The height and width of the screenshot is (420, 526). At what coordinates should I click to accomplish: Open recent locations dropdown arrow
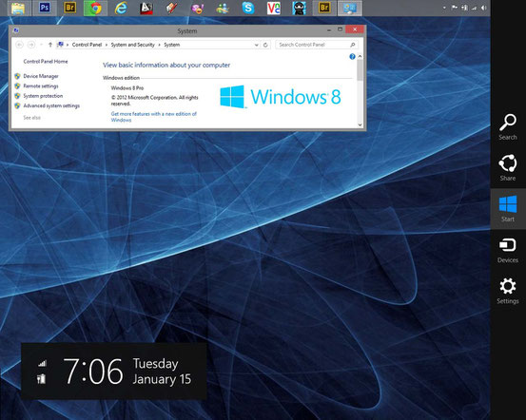[41, 45]
